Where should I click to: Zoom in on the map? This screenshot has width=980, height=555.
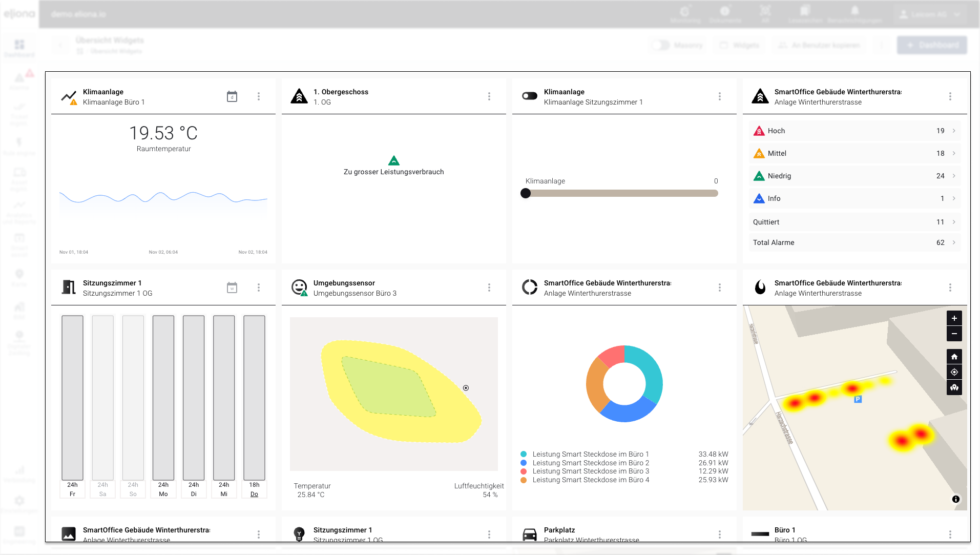tap(954, 318)
